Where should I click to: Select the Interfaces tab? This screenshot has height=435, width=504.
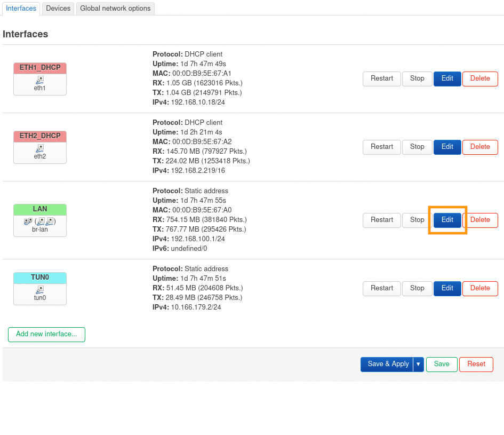tap(21, 9)
